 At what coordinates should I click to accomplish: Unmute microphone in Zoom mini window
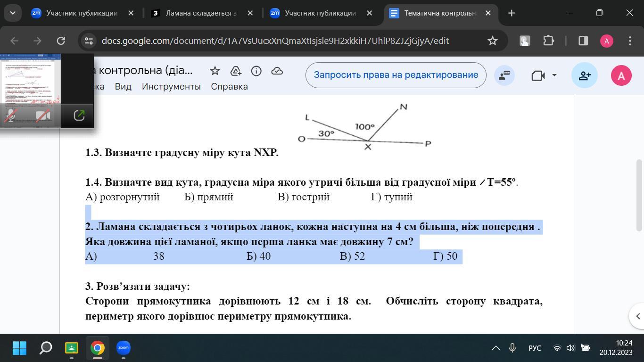11,115
